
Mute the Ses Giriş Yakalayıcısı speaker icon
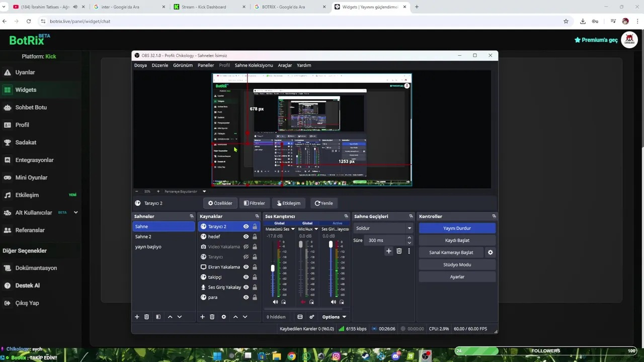coord(333,302)
